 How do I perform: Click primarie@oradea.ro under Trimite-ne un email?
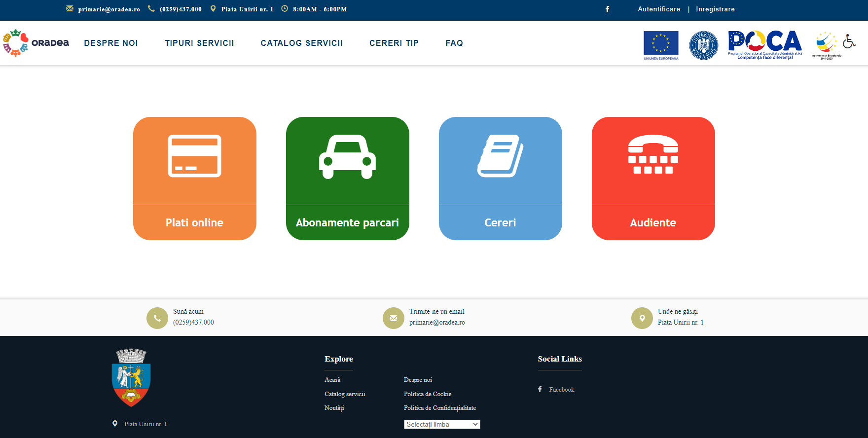point(437,322)
